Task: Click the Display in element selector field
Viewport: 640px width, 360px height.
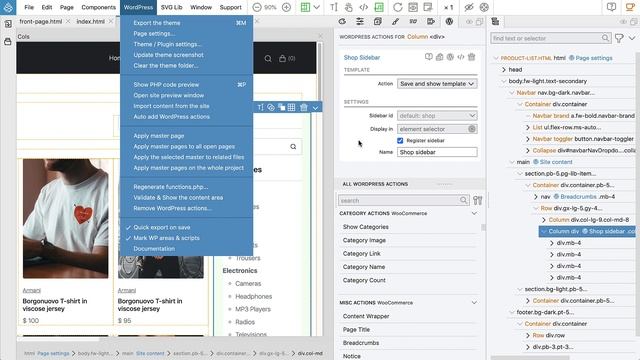Action: click(437, 129)
